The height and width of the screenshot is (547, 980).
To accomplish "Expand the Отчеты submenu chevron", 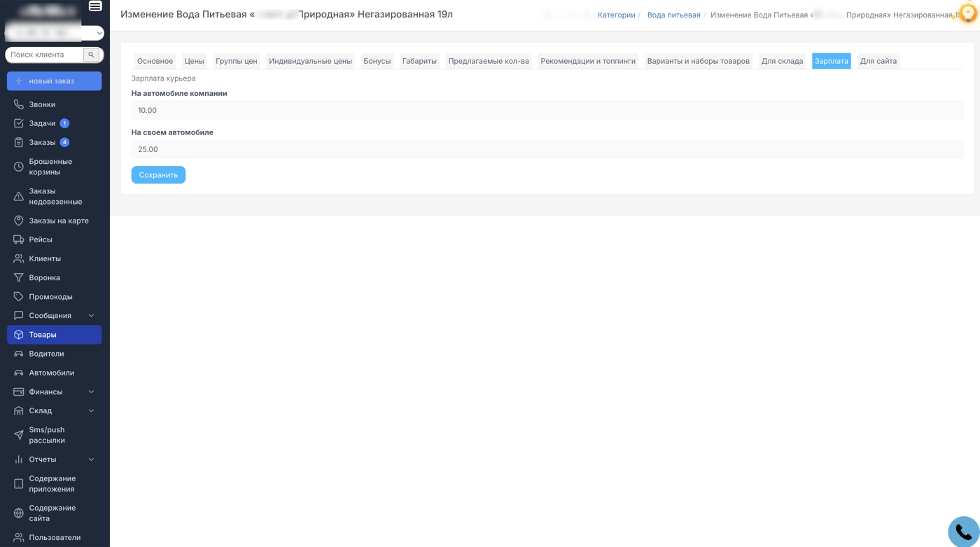I will 91,459.
